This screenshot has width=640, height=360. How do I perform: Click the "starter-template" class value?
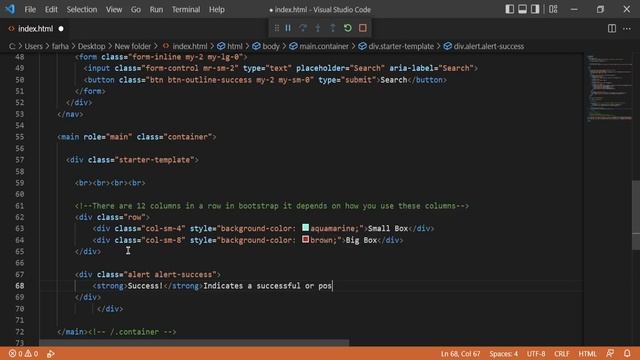point(154,160)
